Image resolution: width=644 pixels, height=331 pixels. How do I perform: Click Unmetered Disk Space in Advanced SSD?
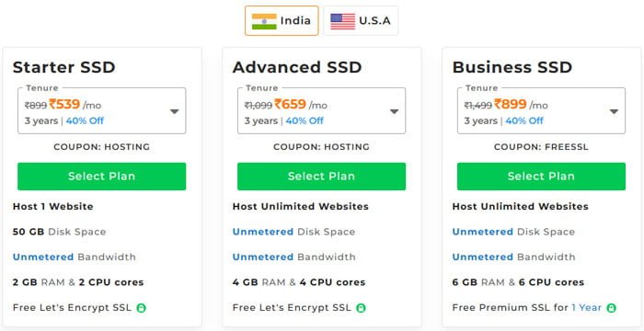pos(293,232)
